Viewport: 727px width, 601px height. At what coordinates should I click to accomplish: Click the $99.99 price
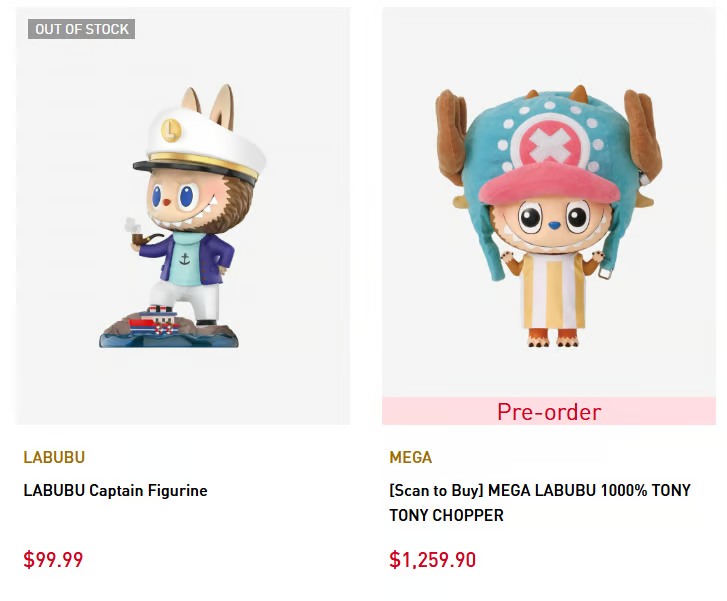pyautogui.click(x=53, y=560)
